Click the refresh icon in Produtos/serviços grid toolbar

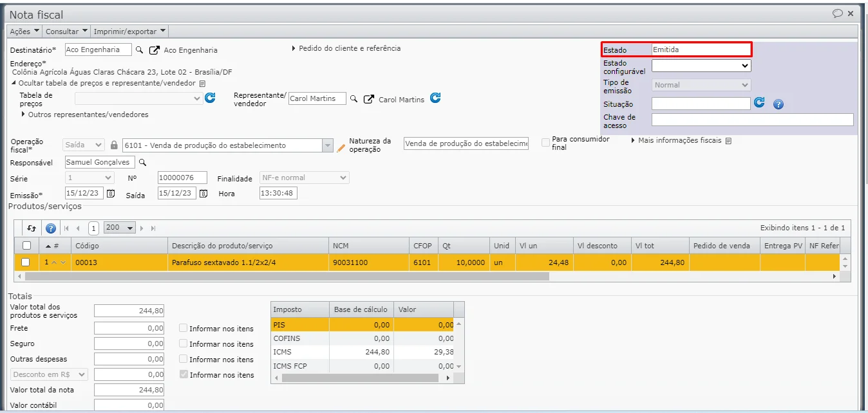[32, 228]
